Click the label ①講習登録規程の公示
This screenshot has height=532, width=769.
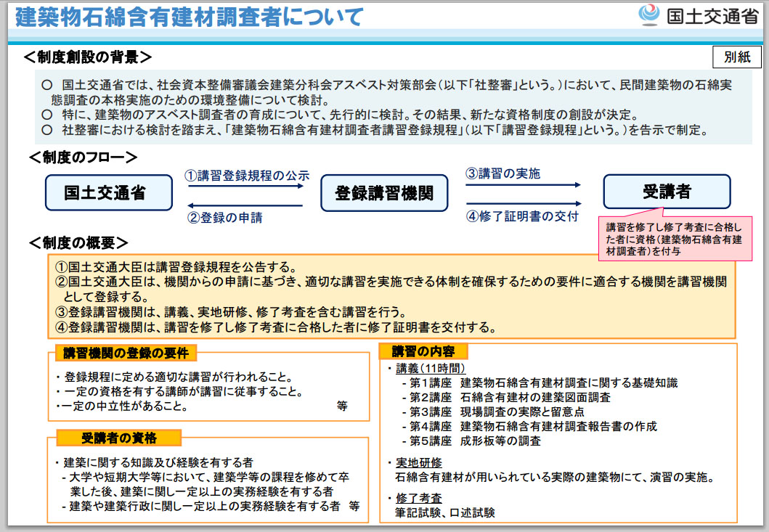[x=247, y=176]
